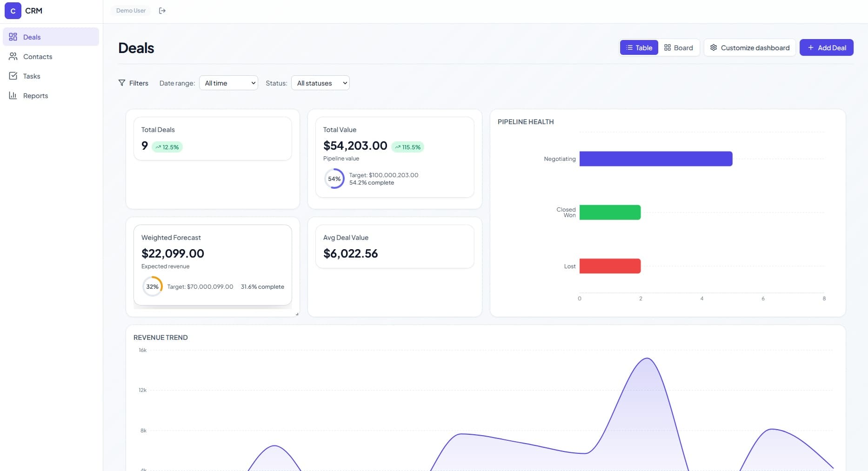Click the 12.5% trend indicator on Total Deals
Image resolution: width=868 pixels, height=471 pixels.
point(167,147)
